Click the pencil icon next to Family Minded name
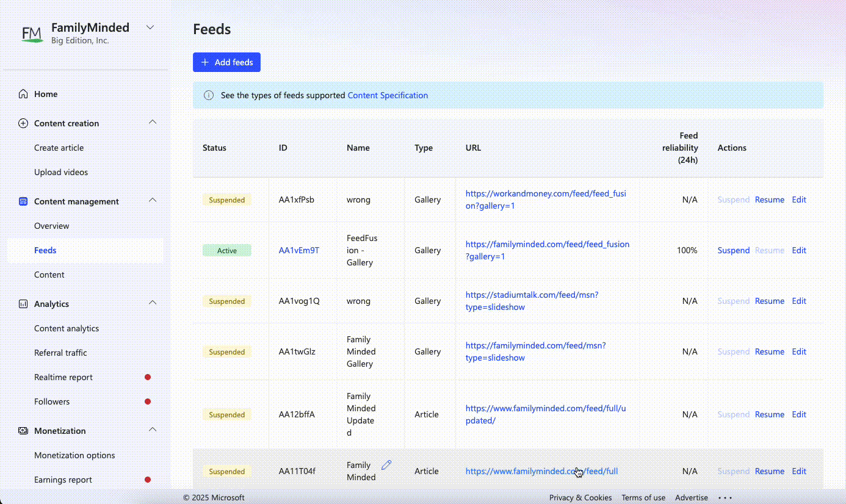 [x=386, y=465]
